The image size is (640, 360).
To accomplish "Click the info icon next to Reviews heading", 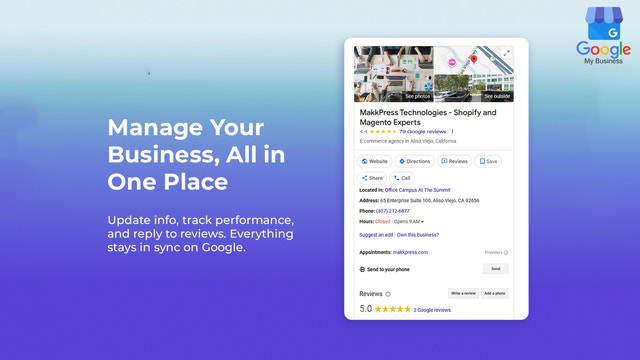I will click(x=388, y=294).
